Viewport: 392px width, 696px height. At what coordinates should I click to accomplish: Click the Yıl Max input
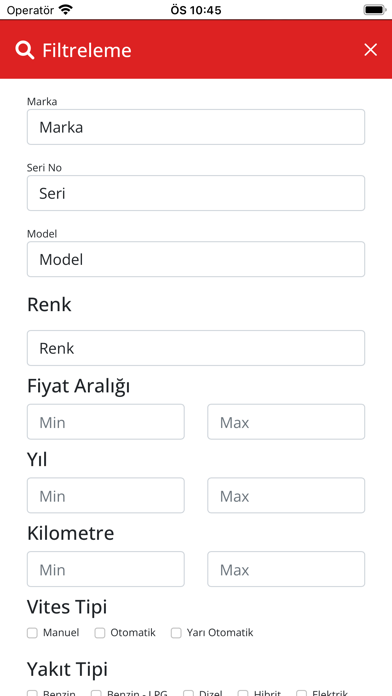pyautogui.click(x=286, y=495)
